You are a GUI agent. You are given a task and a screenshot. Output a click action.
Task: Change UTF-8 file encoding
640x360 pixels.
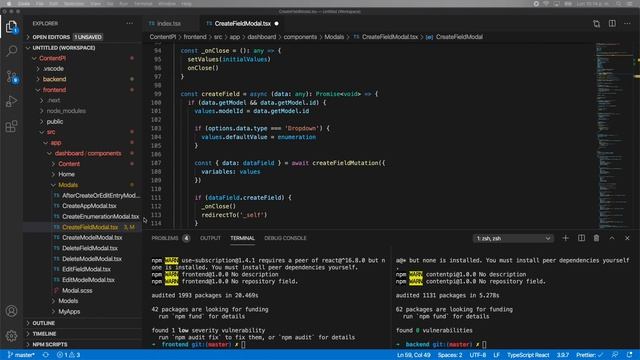pos(478,355)
